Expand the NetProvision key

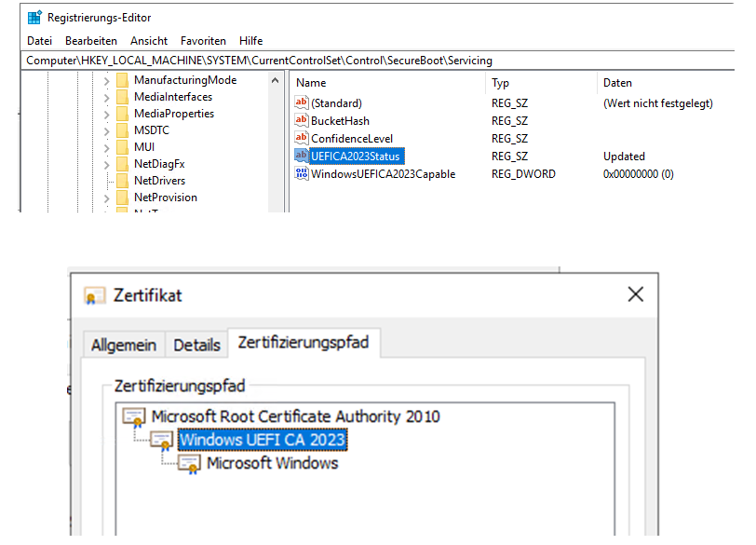(x=106, y=198)
